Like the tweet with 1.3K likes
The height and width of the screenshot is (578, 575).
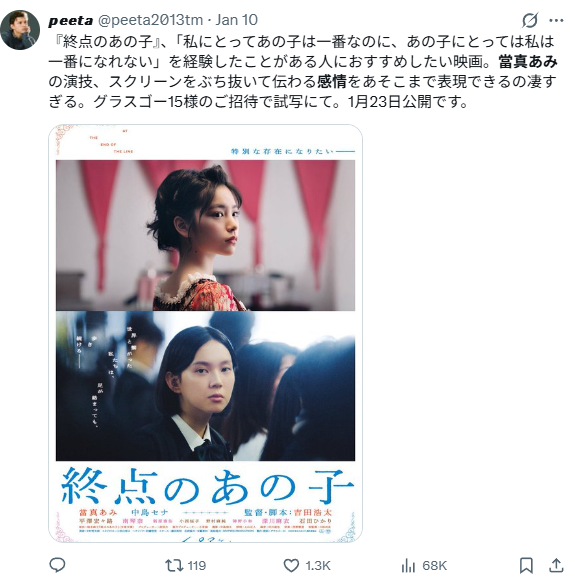click(291, 565)
